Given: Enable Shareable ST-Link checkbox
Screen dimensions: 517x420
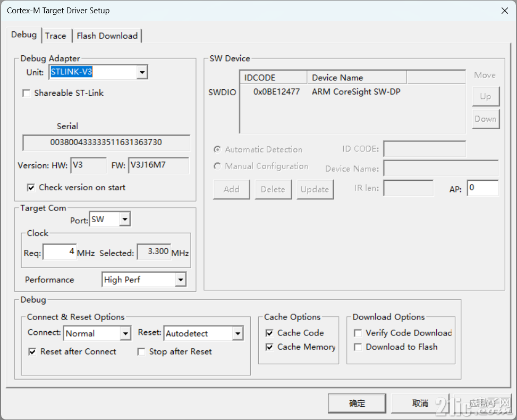Looking at the screenshot, I should pyautogui.click(x=27, y=94).
